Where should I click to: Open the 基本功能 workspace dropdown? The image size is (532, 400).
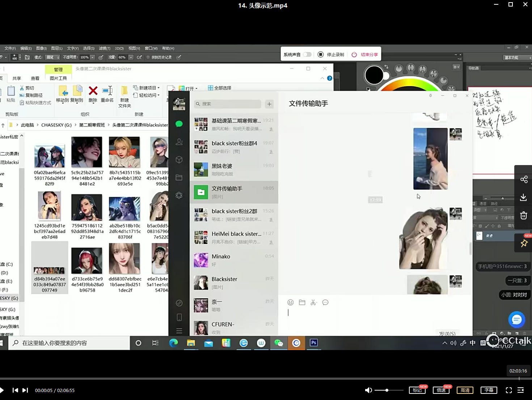(518, 58)
